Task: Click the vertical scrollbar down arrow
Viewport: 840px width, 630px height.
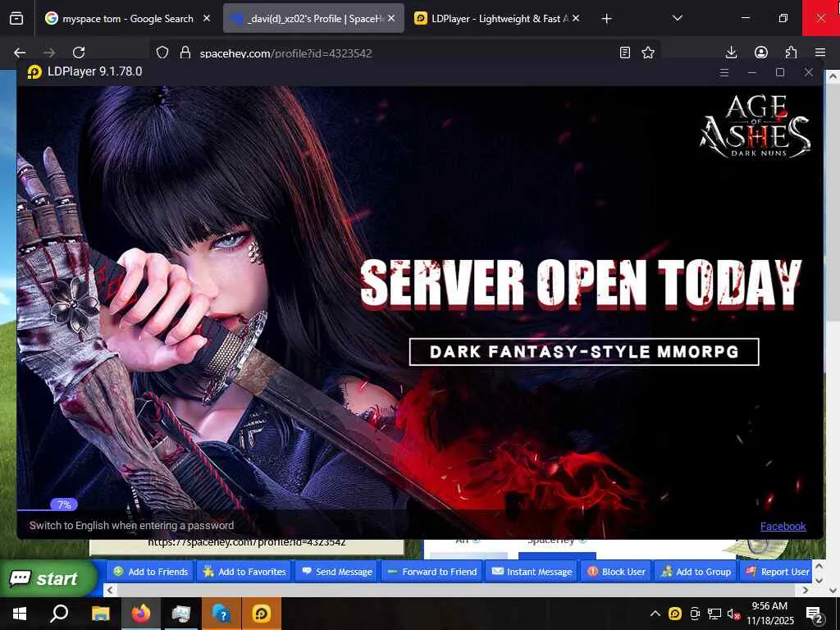Action: (833, 590)
